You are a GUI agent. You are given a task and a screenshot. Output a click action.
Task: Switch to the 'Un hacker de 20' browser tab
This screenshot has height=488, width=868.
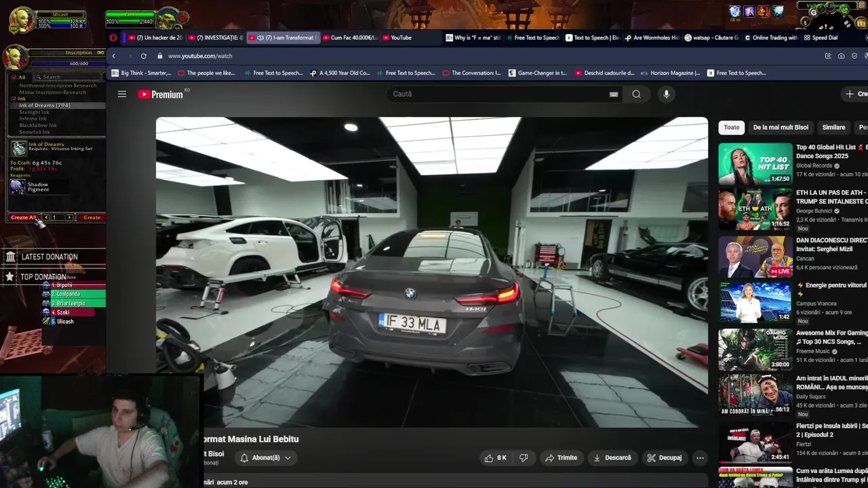click(x=155, y=38)
